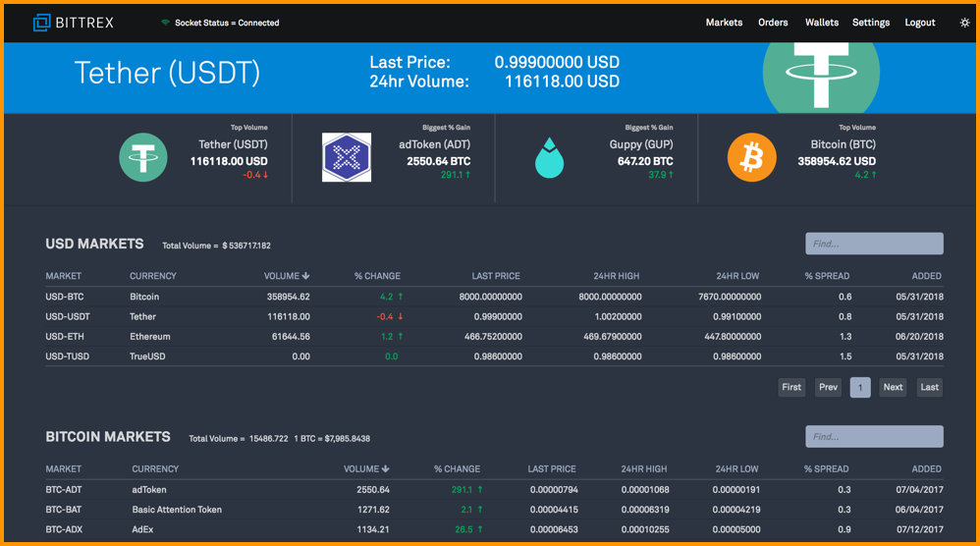Focus the USD Markets Find field
The width and height of the screenshot is (980, 546).
874,244
